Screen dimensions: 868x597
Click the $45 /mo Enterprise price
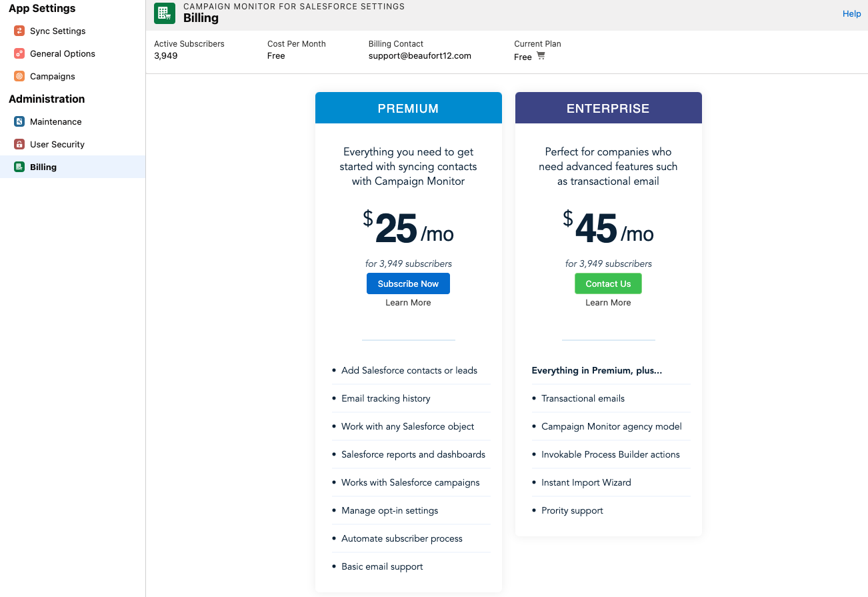(x=608, y=228)
